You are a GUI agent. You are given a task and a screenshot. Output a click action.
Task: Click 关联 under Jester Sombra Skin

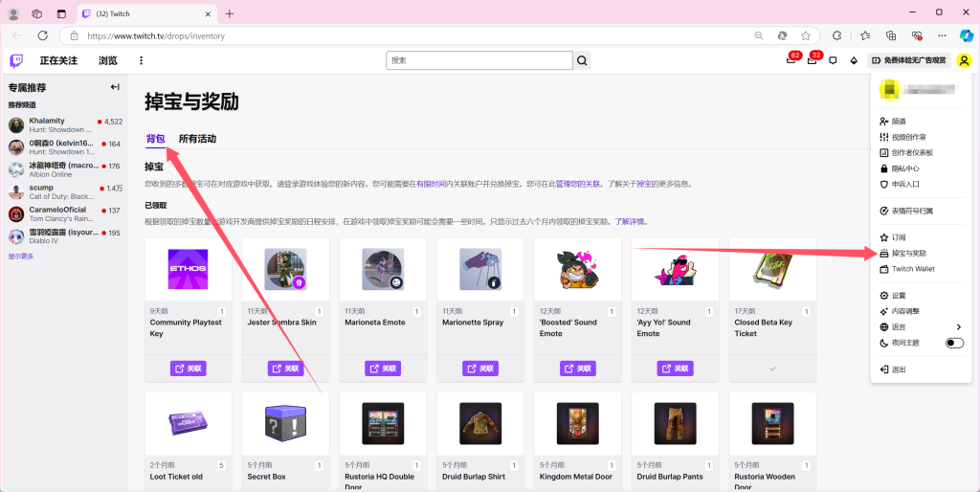coord(285,369)
